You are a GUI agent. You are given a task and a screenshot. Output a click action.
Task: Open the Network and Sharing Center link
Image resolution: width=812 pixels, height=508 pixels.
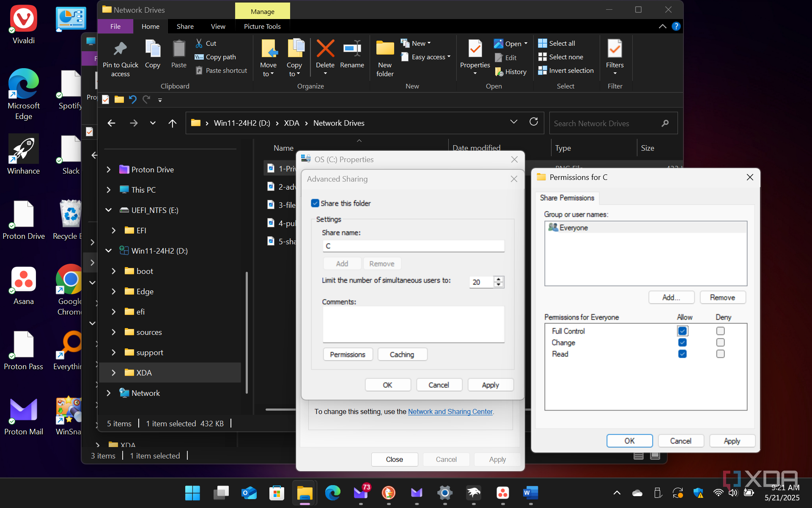[450, 411]
